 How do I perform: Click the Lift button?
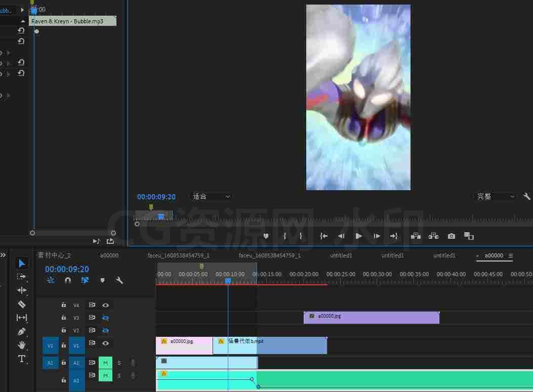point(416,236)
